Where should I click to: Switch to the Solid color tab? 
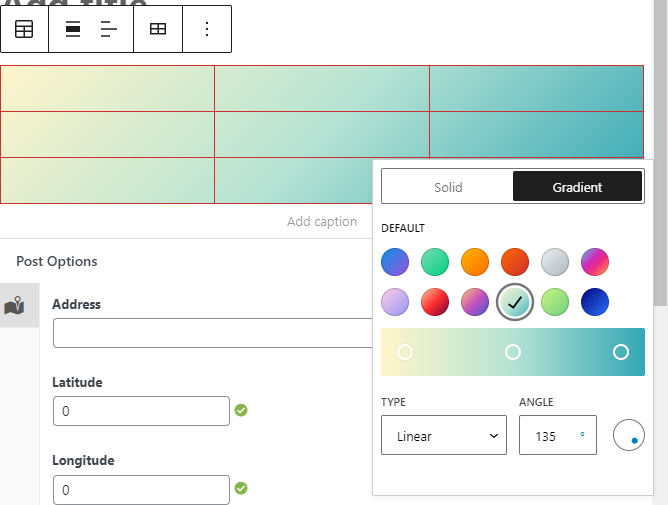[448, 187]
